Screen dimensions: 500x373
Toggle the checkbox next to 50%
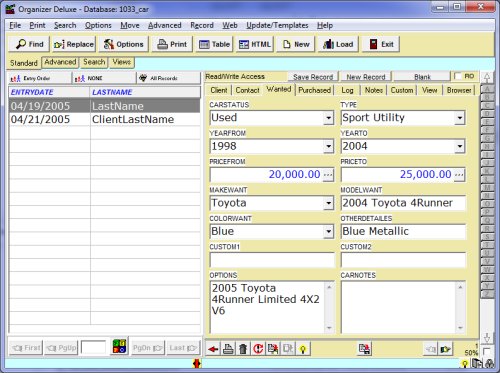pos(486,351)
